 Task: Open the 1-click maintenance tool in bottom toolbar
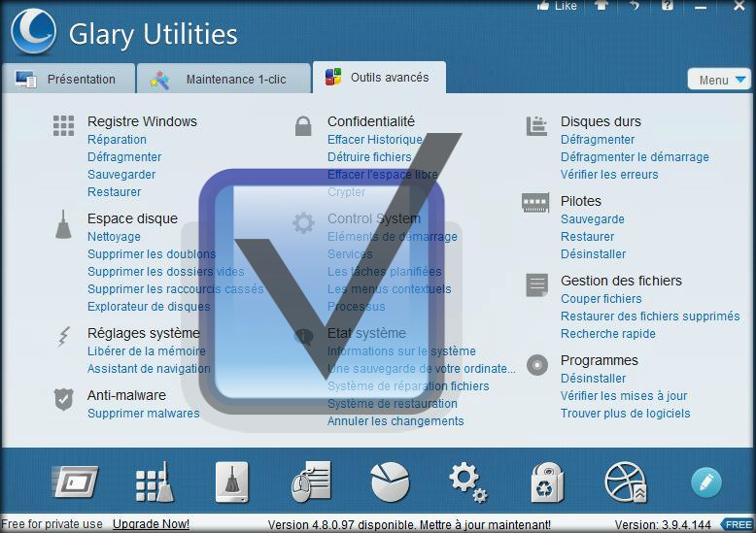[x=75, y=482]
